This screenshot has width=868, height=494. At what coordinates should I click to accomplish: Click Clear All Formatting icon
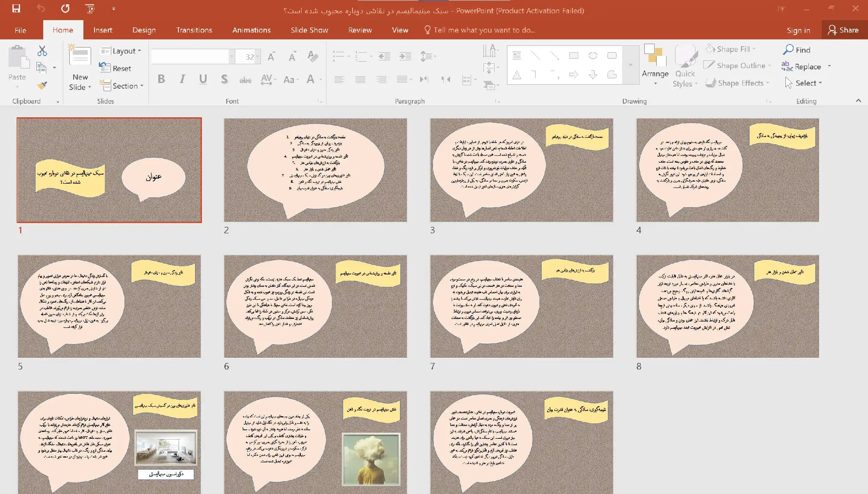click(x=313, y=57)
